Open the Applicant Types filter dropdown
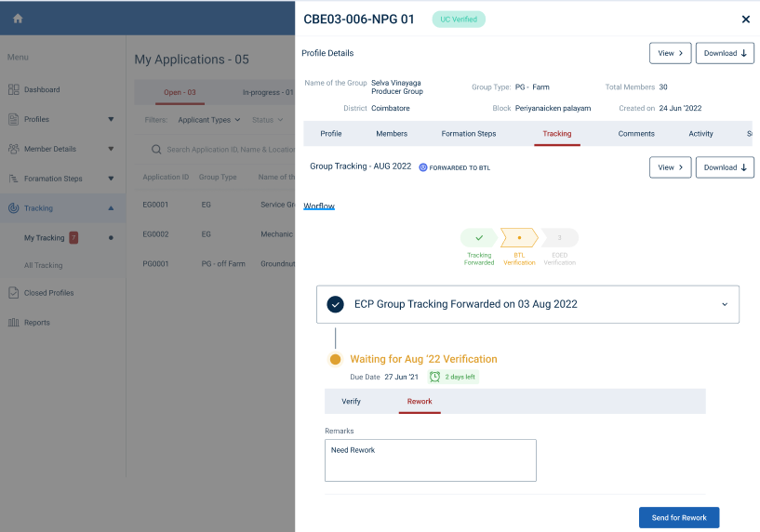The width and height of the screenshot is (760, 532). (209, 120)
